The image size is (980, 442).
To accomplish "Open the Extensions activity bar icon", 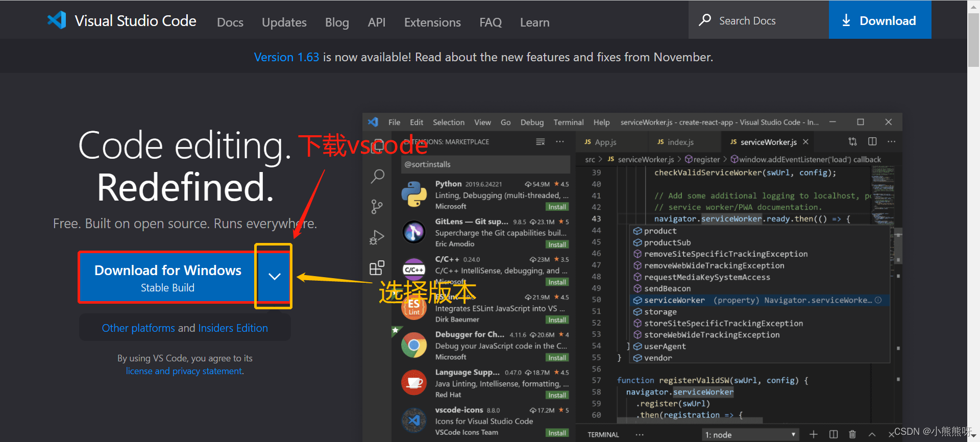I will 377,268.
